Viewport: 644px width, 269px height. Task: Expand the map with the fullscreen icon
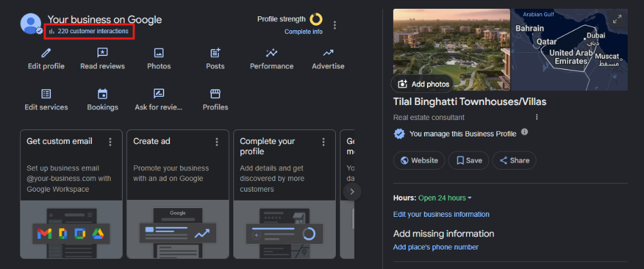(x=618, y=19)
